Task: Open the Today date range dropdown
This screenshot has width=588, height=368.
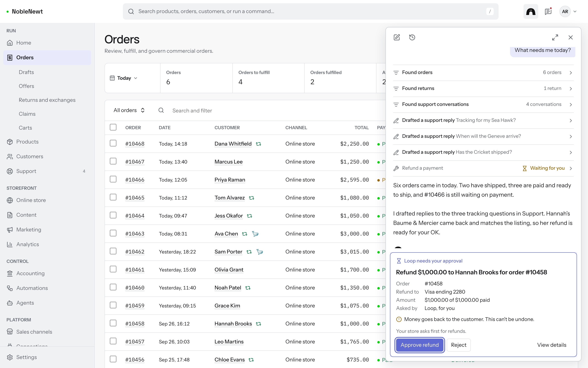Action: pyautogui.click(x=124, y=78)
